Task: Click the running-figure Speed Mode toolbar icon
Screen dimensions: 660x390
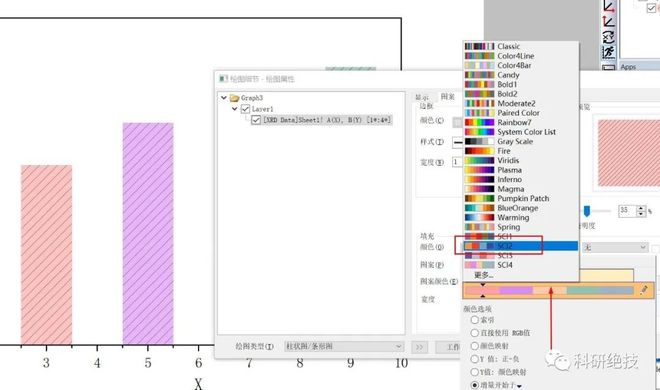Action: 609,52
